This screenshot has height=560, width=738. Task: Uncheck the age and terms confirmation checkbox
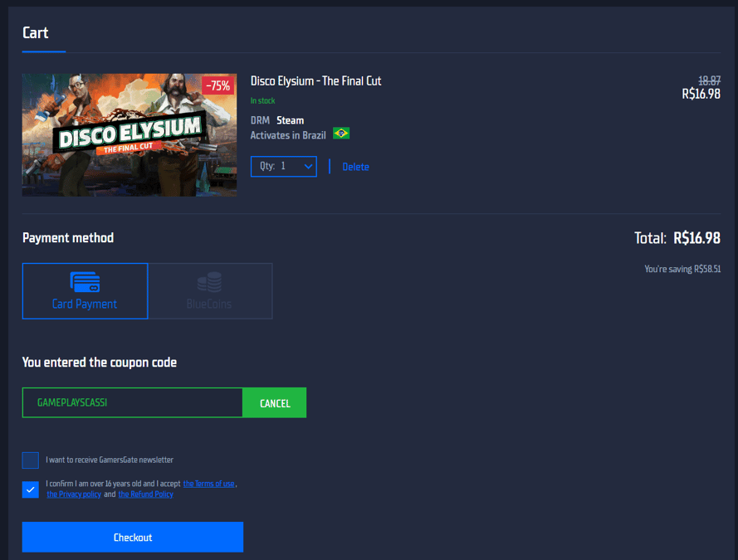31,489
